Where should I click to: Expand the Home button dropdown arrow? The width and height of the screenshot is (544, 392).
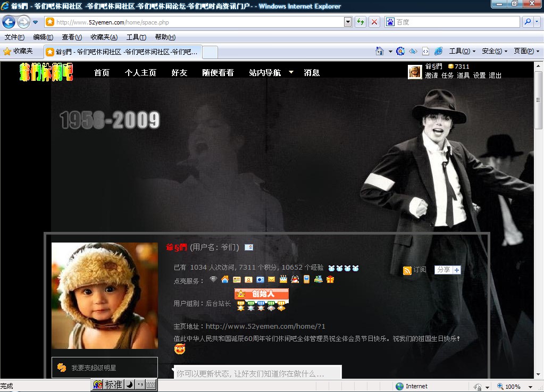point(390,52)
